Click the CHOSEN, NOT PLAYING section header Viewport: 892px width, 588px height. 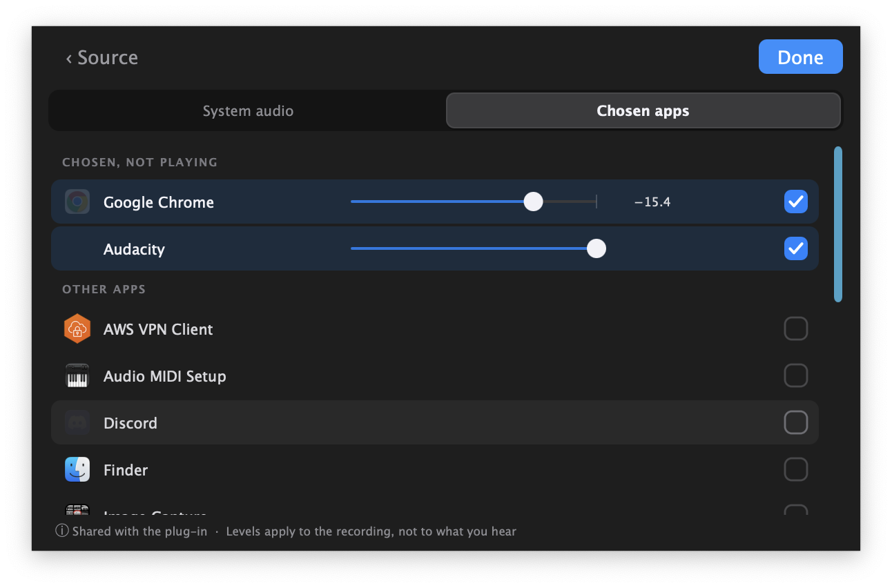(140, 162)
